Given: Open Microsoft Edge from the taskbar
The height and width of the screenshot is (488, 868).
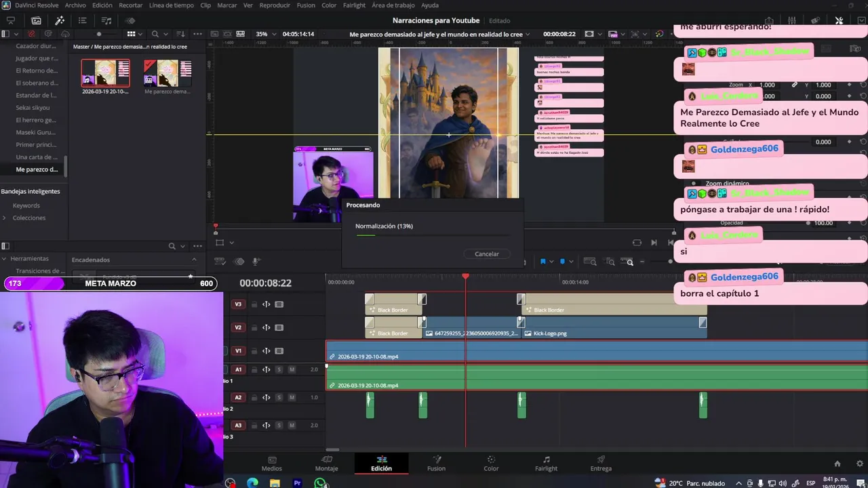Looking at the screenshot, I should (252, 483).
